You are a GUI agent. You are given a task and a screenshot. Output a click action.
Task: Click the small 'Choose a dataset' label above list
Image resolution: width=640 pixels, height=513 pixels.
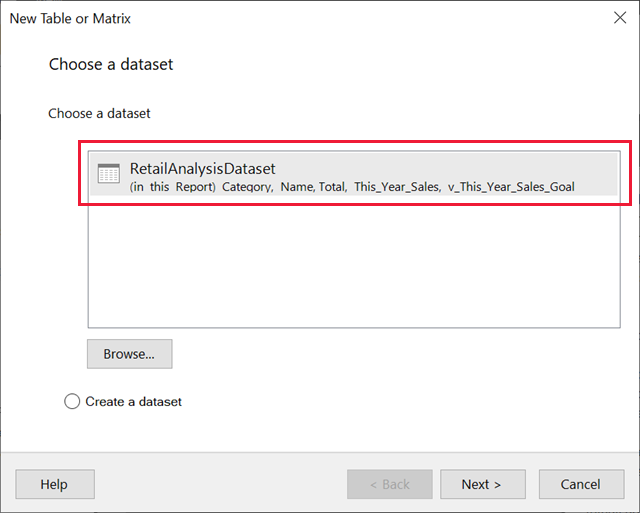tap(99, 114)
